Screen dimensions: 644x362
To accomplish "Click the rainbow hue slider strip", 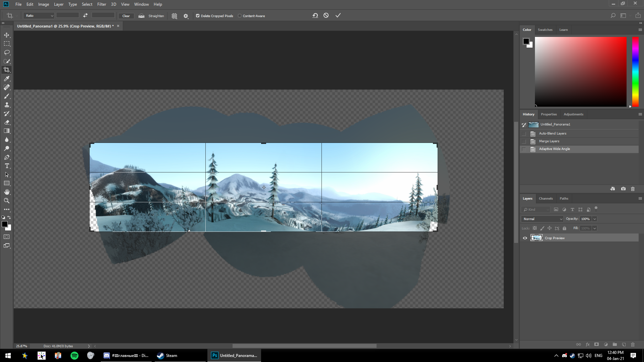I will click(635, 71).
